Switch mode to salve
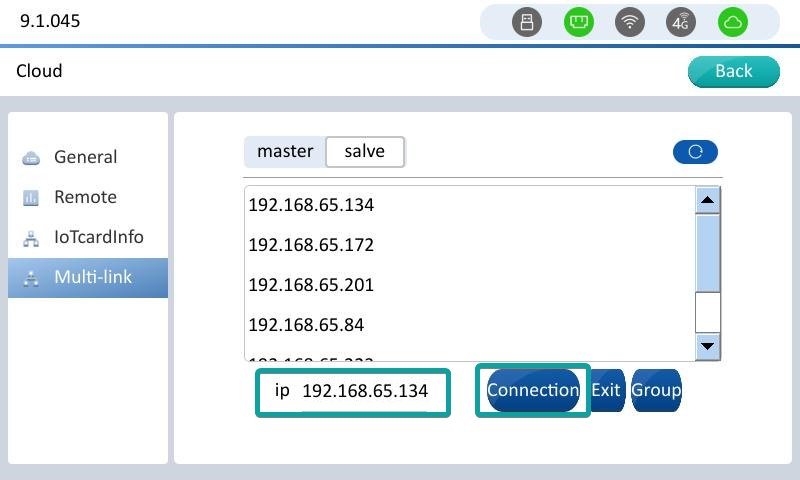The height and width of the screenshot is (480, 800). (365, 152)
